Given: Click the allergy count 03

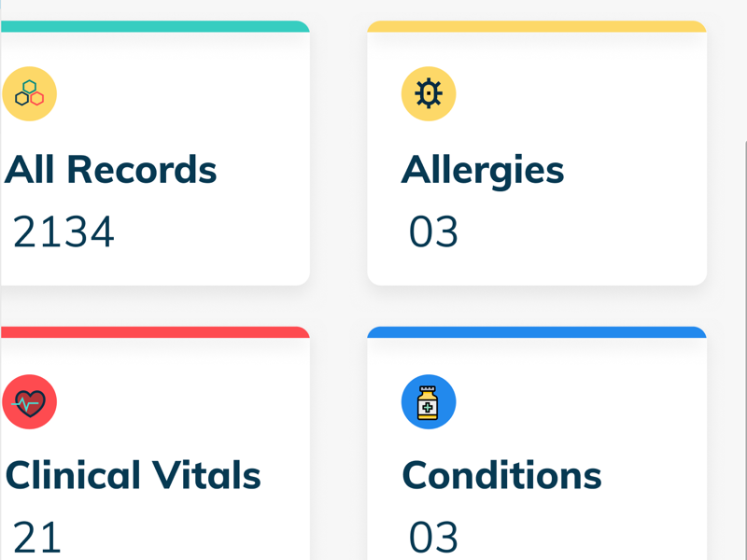Looking at the screenshot, I should pyautogui.click(x=431, y=232).
